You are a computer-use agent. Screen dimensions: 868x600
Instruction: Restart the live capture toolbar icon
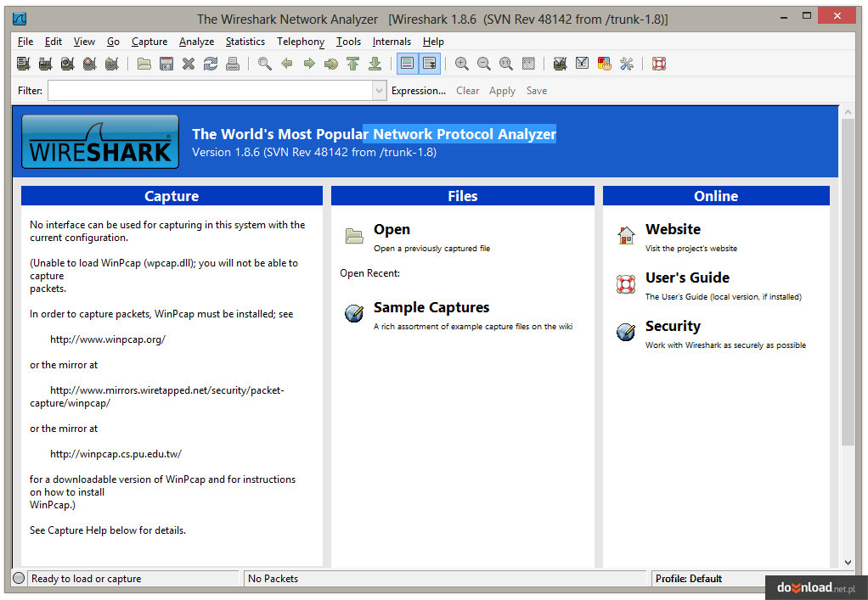tap(112, 64)
